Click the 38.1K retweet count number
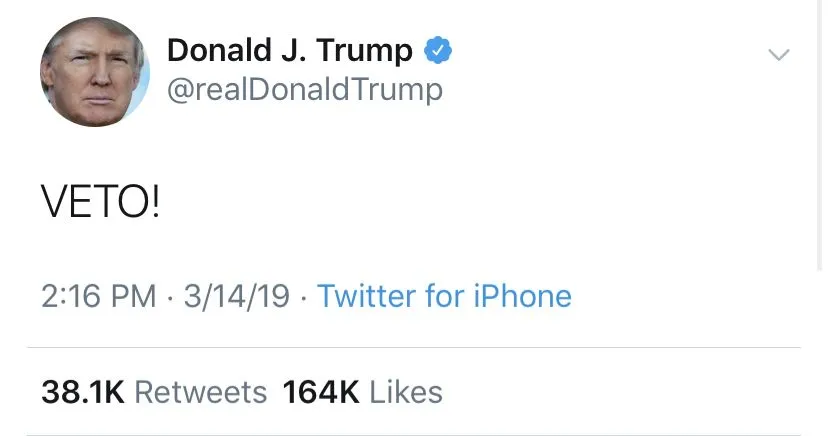The image size is (828, 436). (82, 392)
